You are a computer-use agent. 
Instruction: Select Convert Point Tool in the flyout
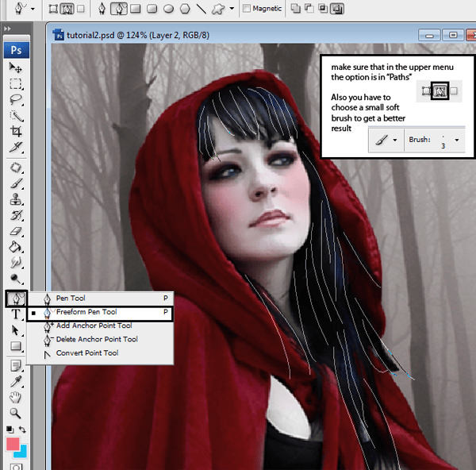pos(87,352)
